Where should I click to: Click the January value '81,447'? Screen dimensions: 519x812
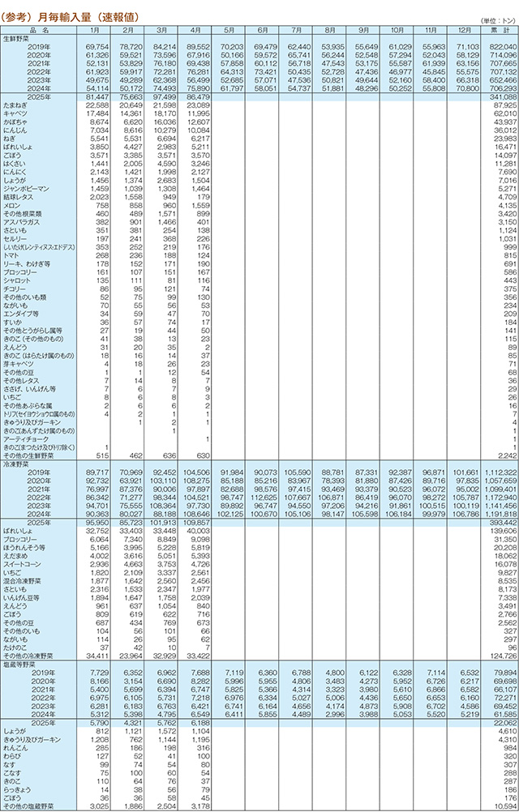(x=97, y=96)
